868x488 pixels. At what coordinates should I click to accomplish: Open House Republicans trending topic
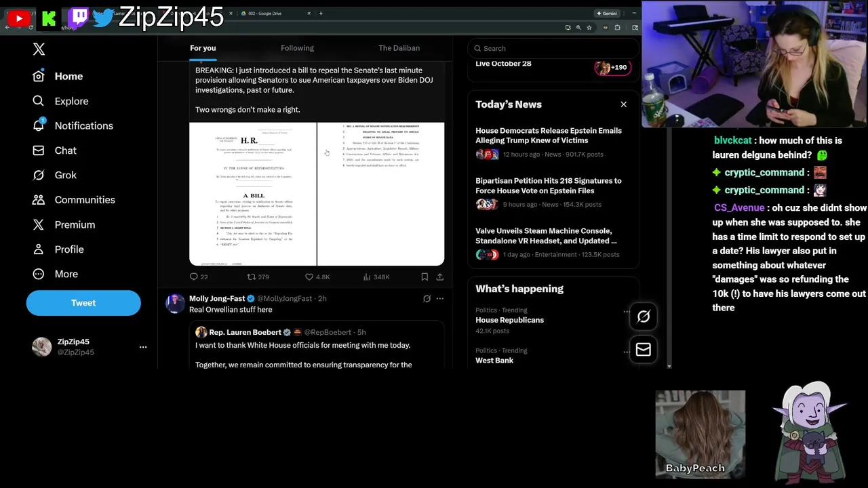509,320
